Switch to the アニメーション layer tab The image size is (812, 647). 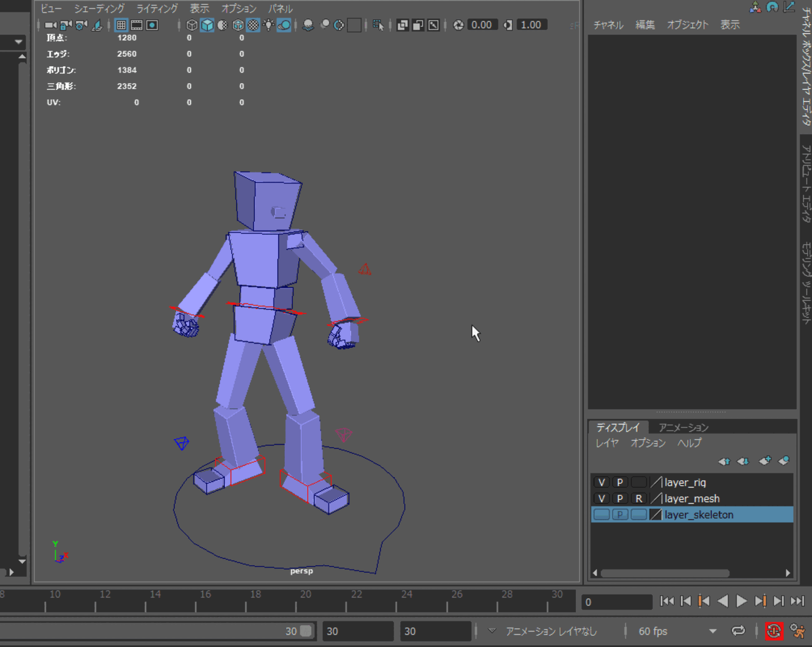pyautogui.click(x=683, y=427)
